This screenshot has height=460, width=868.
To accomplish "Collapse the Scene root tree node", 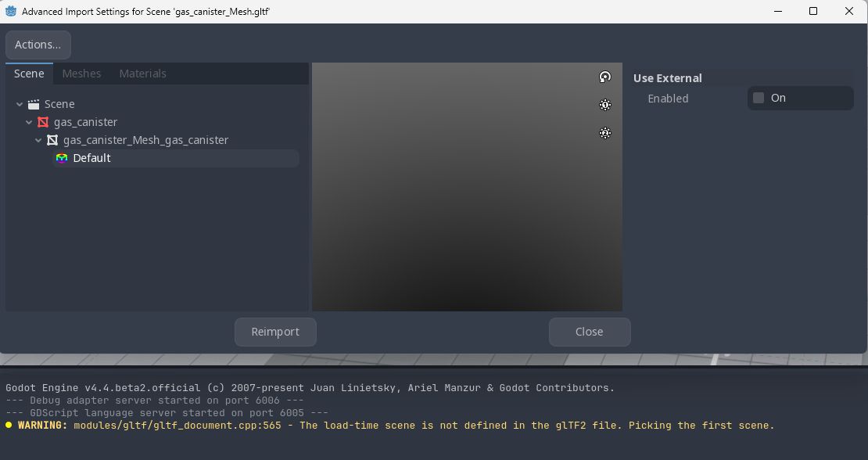I will pyautogui.click(x=20, y=104).
